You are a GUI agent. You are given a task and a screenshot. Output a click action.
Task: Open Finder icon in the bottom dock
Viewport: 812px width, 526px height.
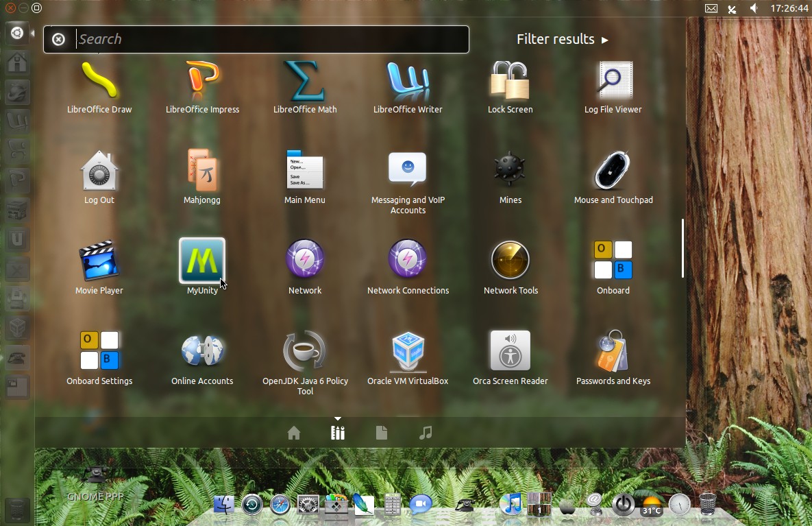point(224,504)
